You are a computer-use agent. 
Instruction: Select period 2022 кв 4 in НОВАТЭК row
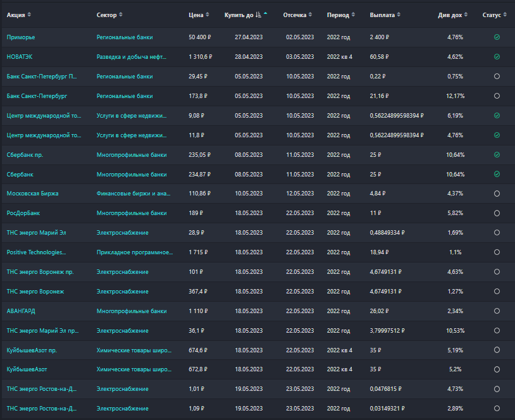(x=340, y=57)
